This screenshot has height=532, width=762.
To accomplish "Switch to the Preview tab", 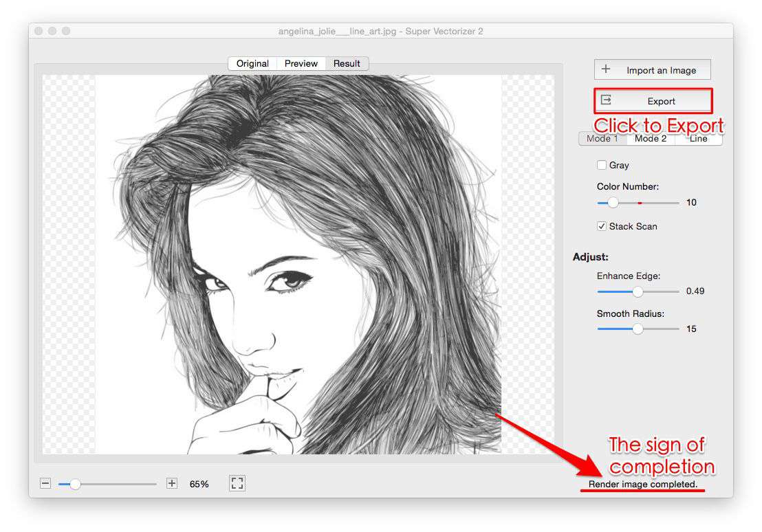I will pos(301,63).
